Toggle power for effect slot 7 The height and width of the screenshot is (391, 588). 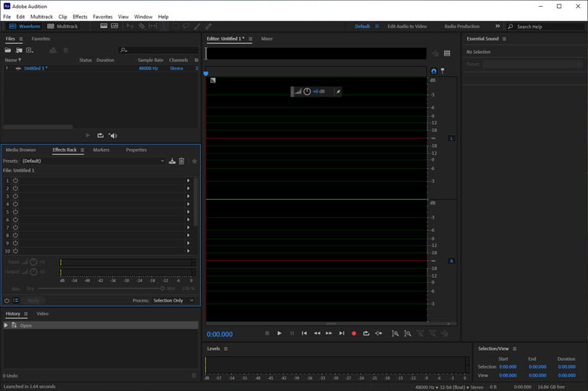16,228
